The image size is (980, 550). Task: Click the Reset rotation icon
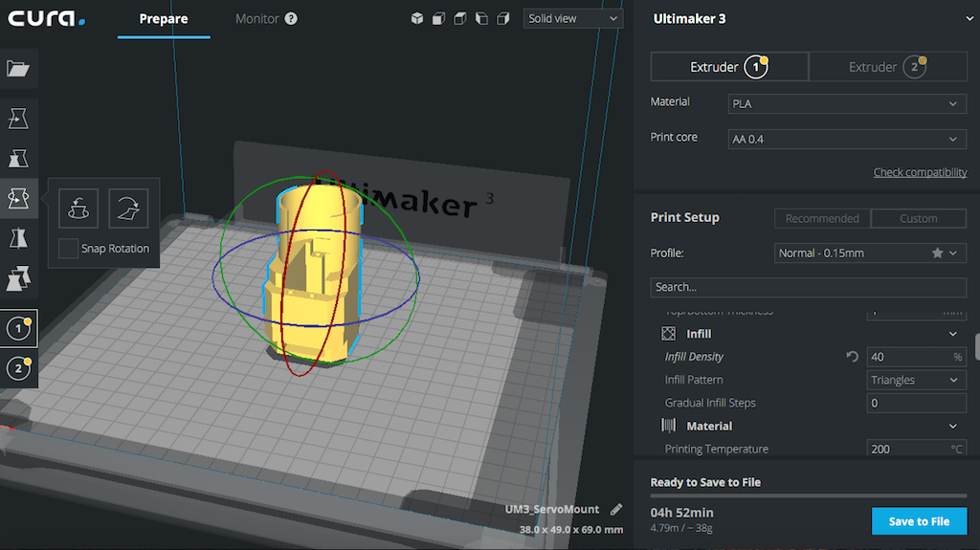click(x=78, y=209)
